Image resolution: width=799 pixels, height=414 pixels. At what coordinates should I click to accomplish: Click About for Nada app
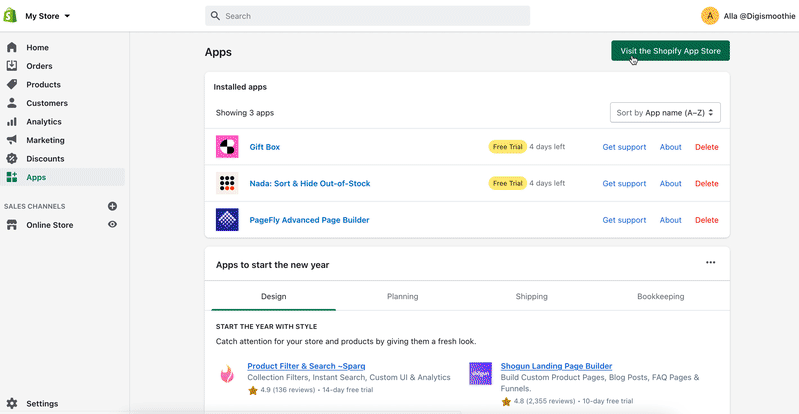(x=671, y=184)
